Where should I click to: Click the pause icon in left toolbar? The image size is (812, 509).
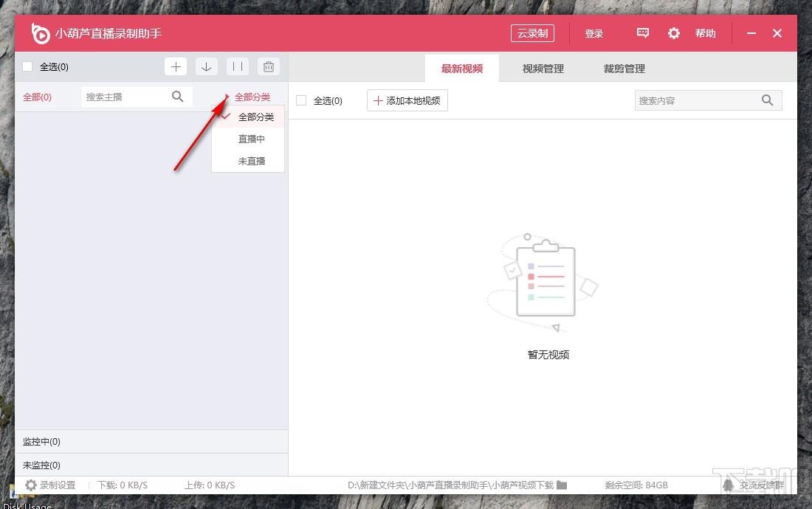[x=238, y=66]
